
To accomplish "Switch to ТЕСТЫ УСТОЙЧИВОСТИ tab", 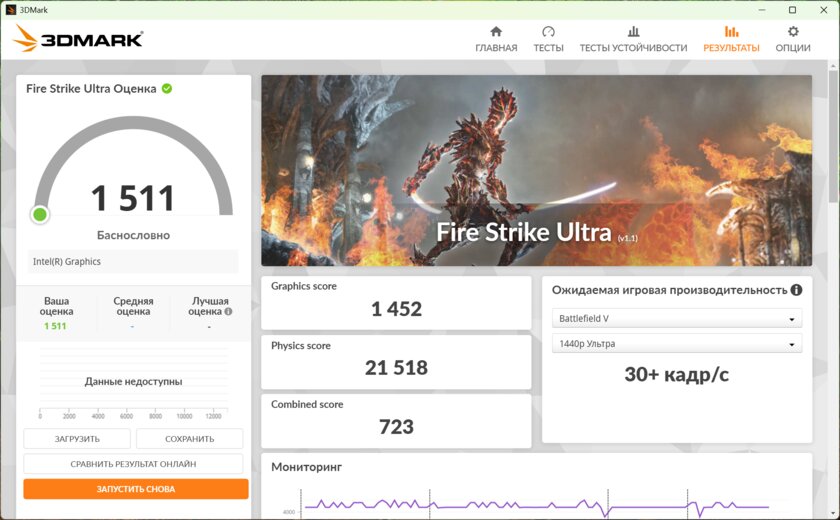I will 633,48.
